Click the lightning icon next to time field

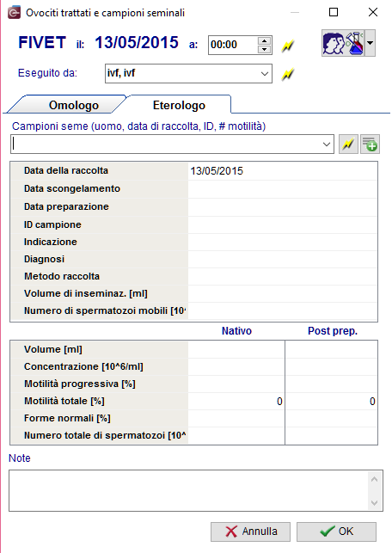[288, 46]
